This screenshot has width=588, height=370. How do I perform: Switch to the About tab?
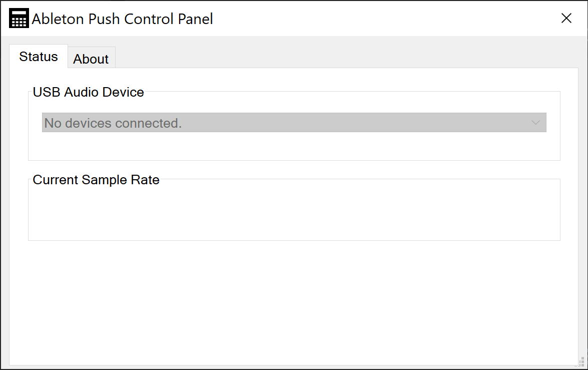click(x=91, y=59)
